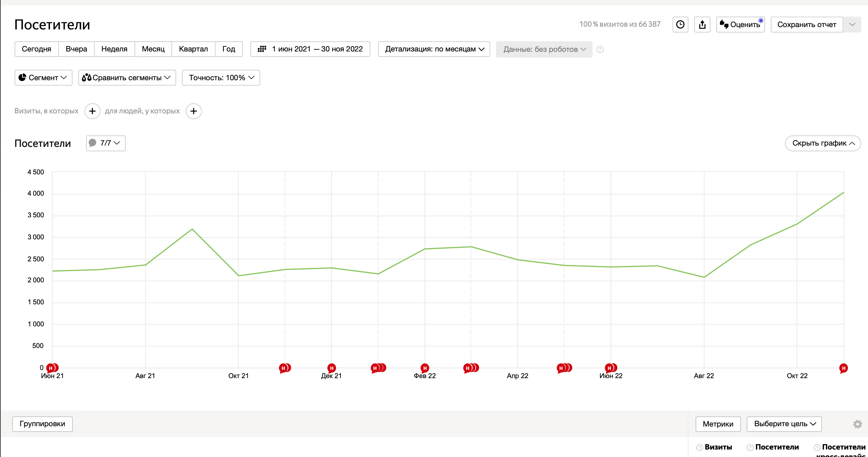Click the Метрики button
Screen dimensions: 868x457
click(718, 424)
